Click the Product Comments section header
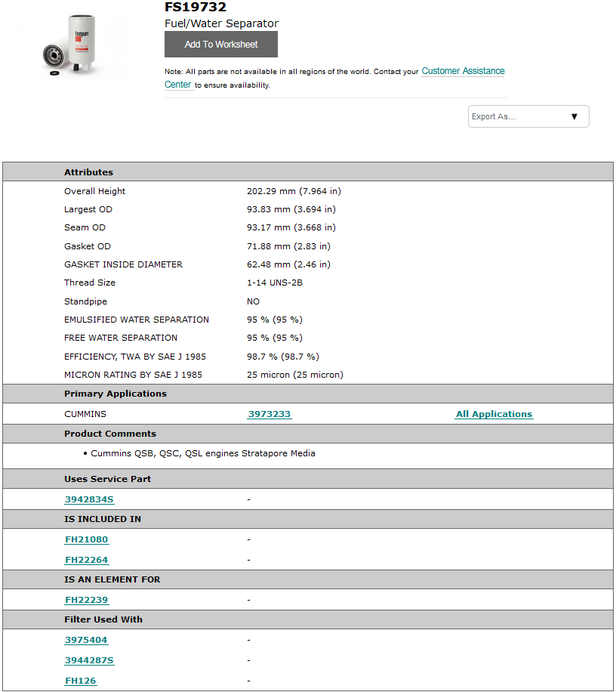This screenshot has width=616, height=692. click(x=110, y=434)
